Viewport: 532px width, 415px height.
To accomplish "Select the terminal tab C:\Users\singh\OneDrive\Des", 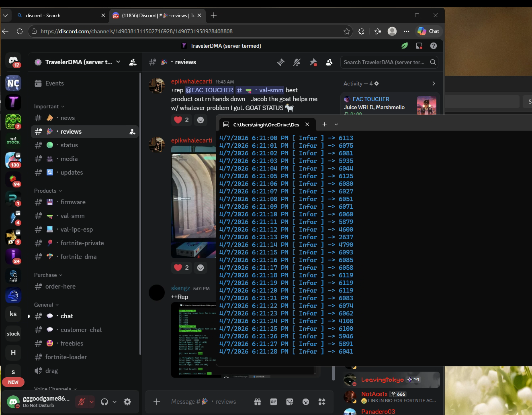I will point(266,124).
